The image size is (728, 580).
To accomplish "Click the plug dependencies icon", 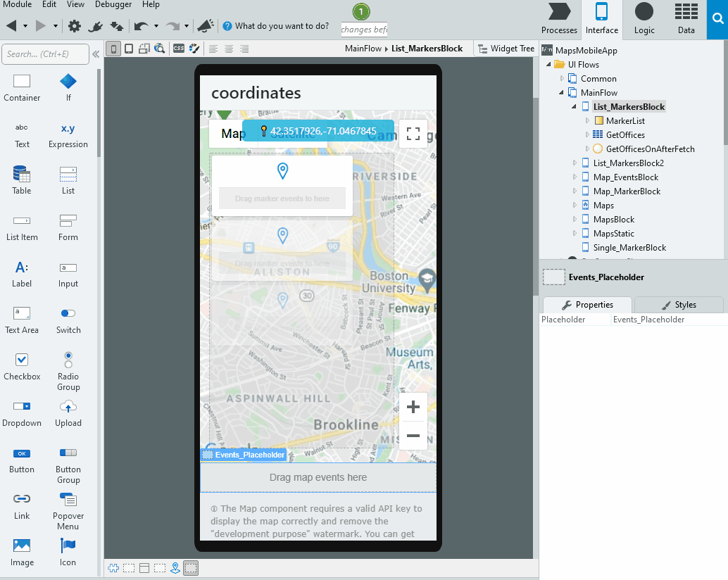I will coord(95,26).
